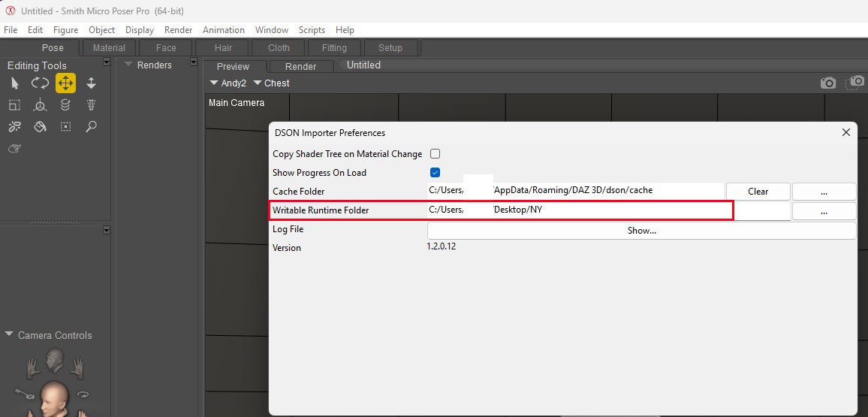
Task: Switch to the Face room tab
Action: pos(166,48)
